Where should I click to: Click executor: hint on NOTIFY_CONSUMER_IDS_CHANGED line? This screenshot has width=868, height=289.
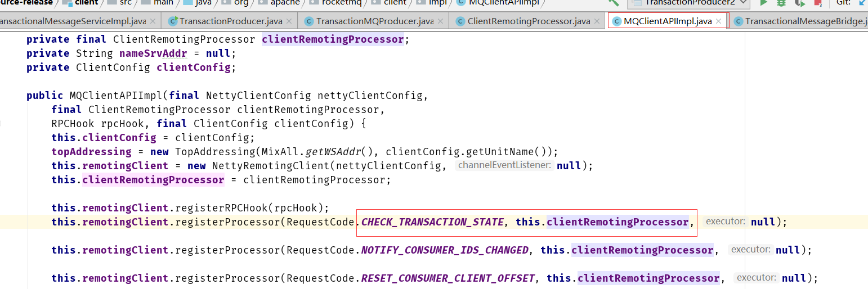pyautogui.click(x=750, y=250)
